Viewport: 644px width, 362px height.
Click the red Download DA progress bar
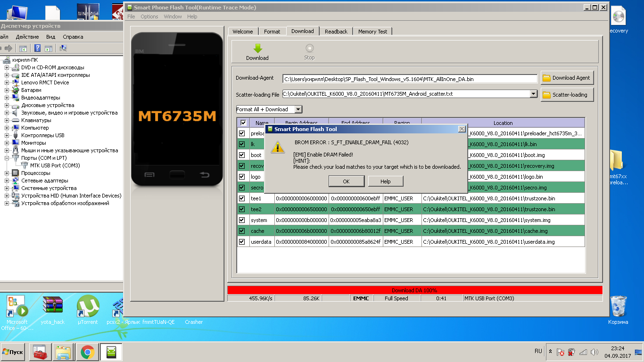pos(414,290)
